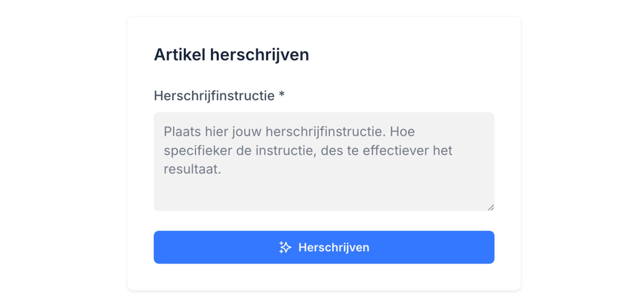This screenshot has width=644, height=307.
Task: Click the sparkle icon on Herschrijven button
Action: [285, 247]
